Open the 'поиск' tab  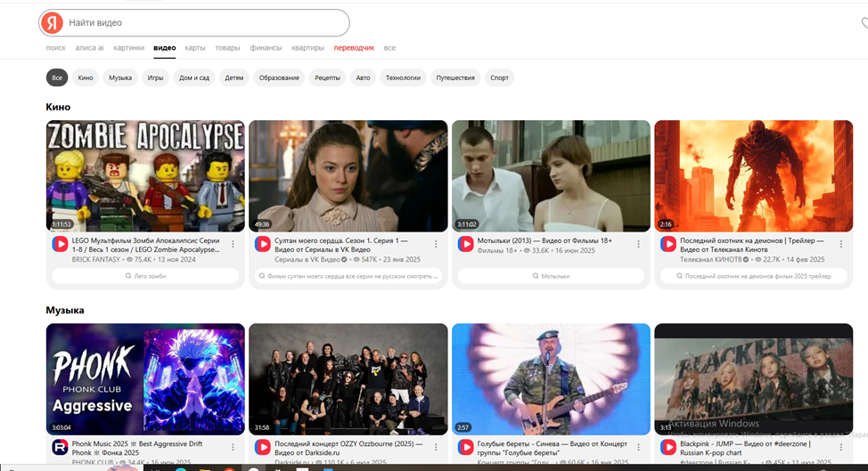[x=55, y=48]
